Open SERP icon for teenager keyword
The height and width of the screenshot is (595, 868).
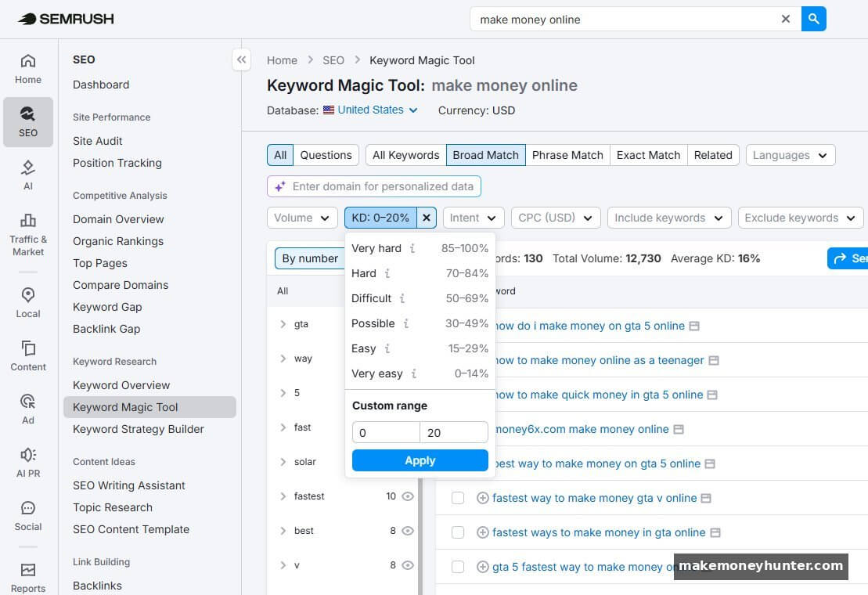714,360
